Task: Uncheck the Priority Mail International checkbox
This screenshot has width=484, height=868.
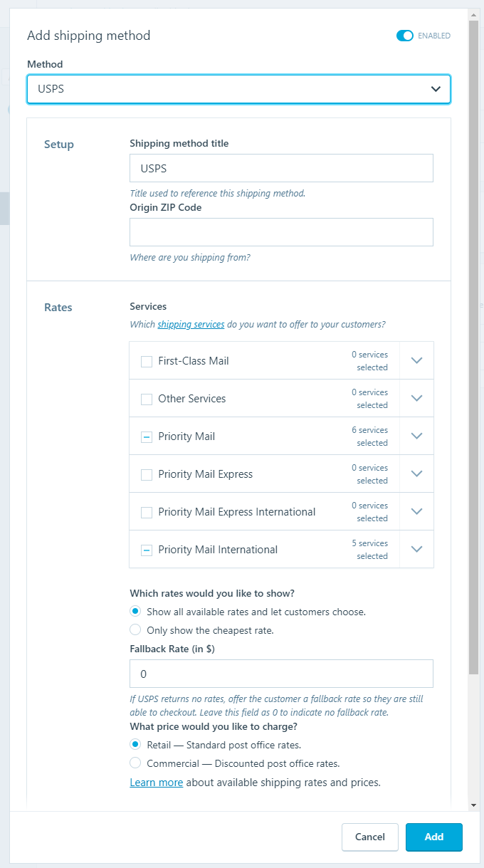Action: 146,549
